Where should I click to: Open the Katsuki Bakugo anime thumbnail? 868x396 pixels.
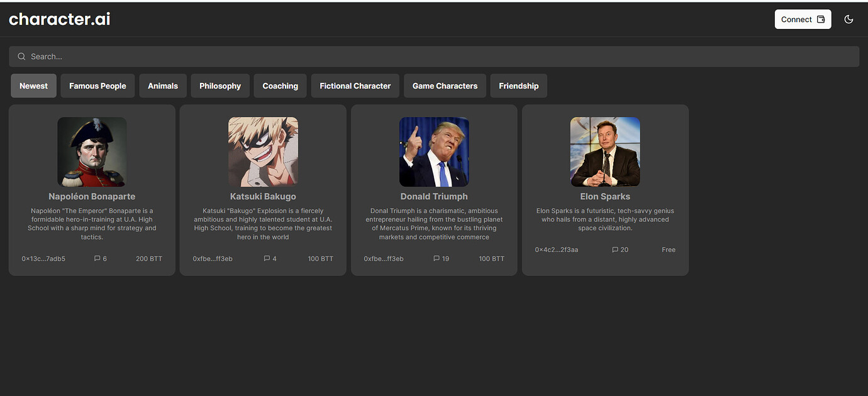(263, 151)
